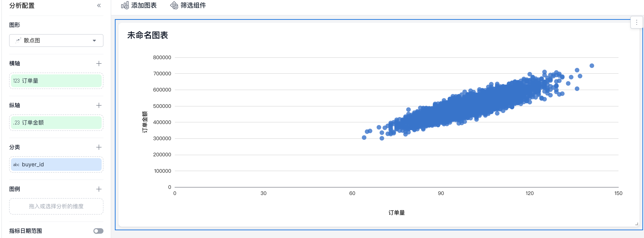Toggle the 指标日期范围 switch
The height and width of the screenshot is (238, 644).
(98, 231)
